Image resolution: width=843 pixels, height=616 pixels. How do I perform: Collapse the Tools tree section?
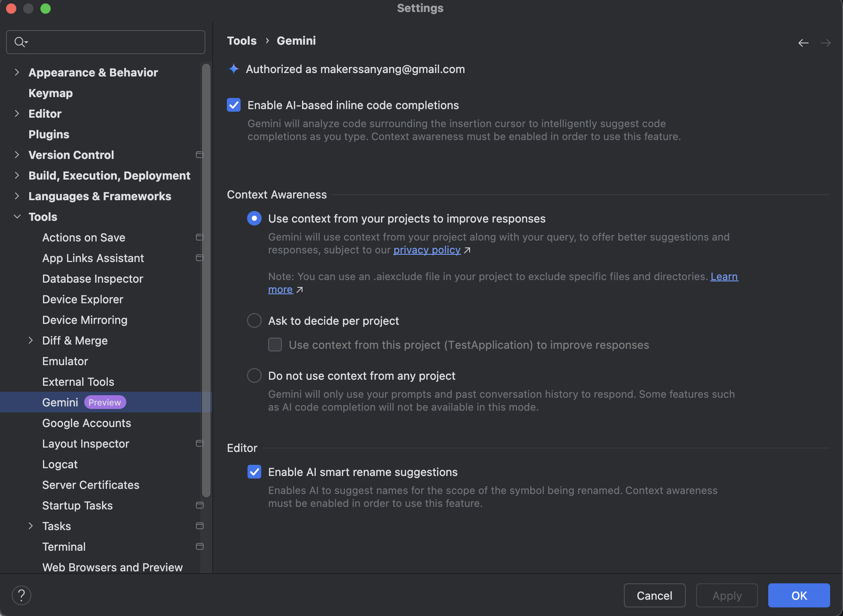(17, 217)
